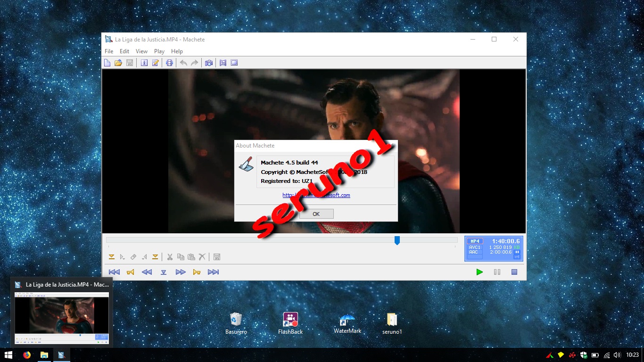Redo the last edit
The image size is (644, 362).
coord(194,62)
